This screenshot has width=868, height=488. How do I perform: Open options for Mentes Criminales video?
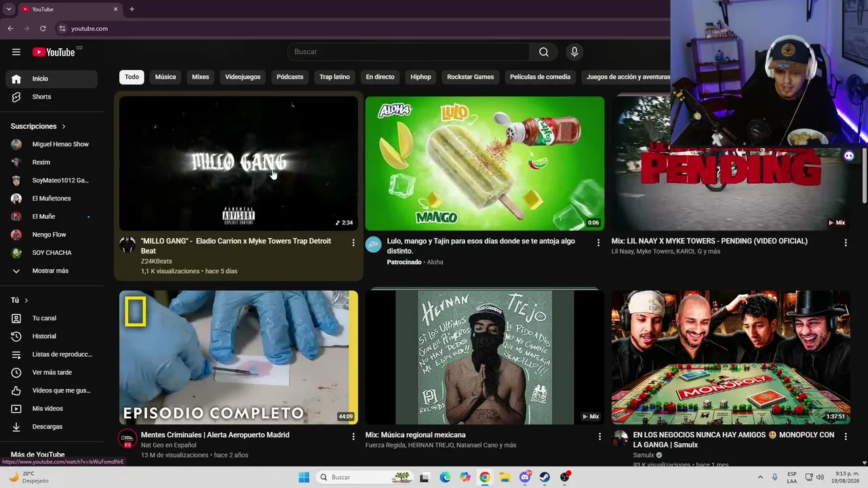coord(353,436)
